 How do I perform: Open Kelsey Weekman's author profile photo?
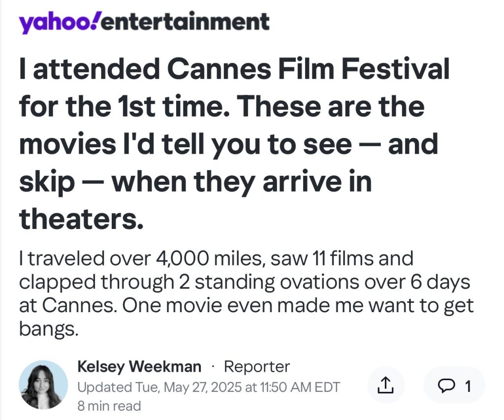point(43,385)
